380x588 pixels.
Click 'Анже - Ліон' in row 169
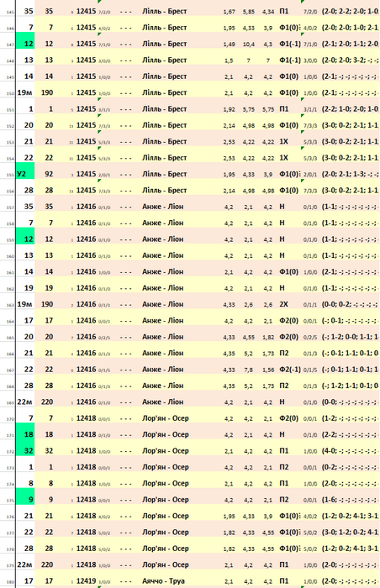click(x=162, y=402)
